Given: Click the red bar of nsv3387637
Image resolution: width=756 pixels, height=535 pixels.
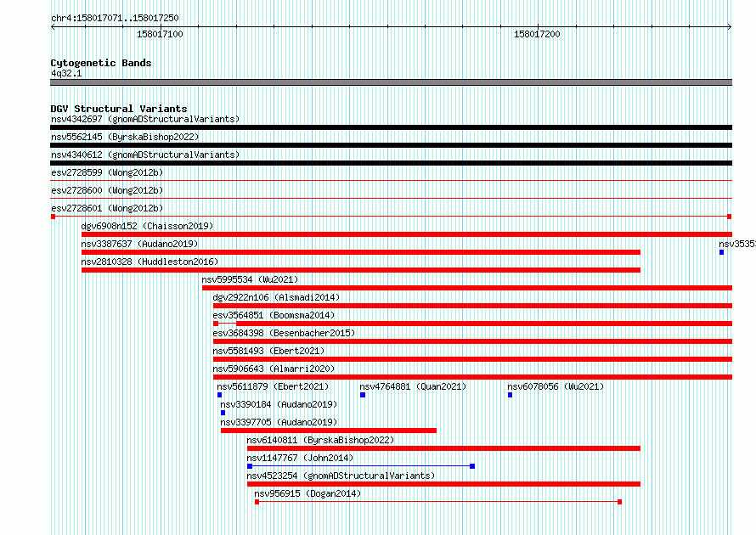Looking at the screenshot, I should point(361,252).
